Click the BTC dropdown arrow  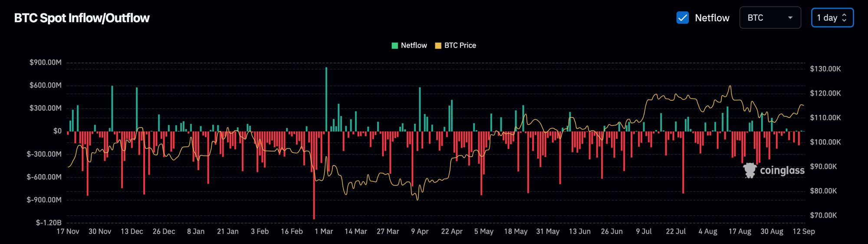pyautogui.click(x=790, y=18)
